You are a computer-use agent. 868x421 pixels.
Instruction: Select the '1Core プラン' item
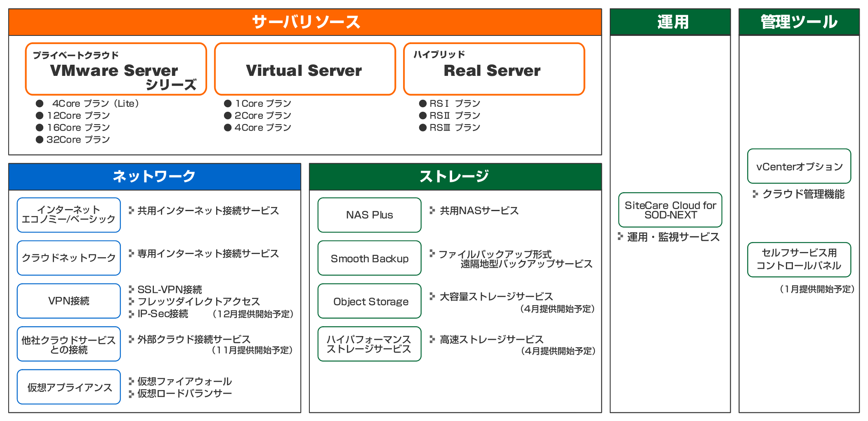point(263,103)
